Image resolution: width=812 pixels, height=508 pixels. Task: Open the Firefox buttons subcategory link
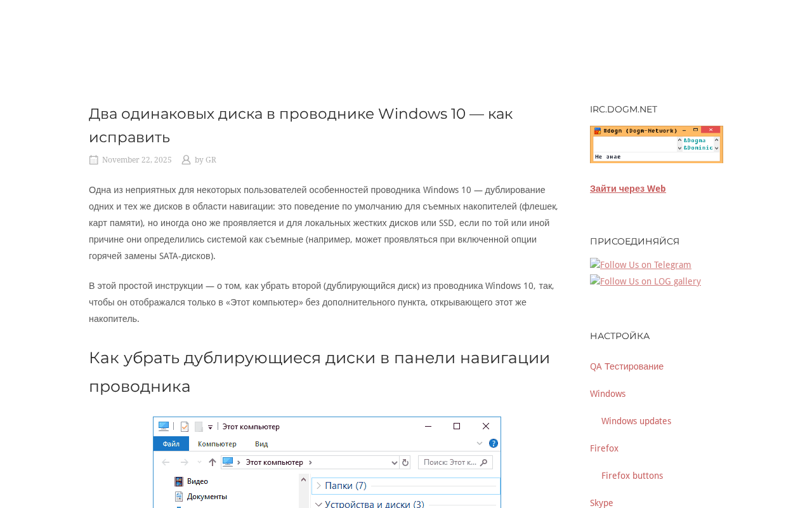pyautogui.click(x=632, y=476)
